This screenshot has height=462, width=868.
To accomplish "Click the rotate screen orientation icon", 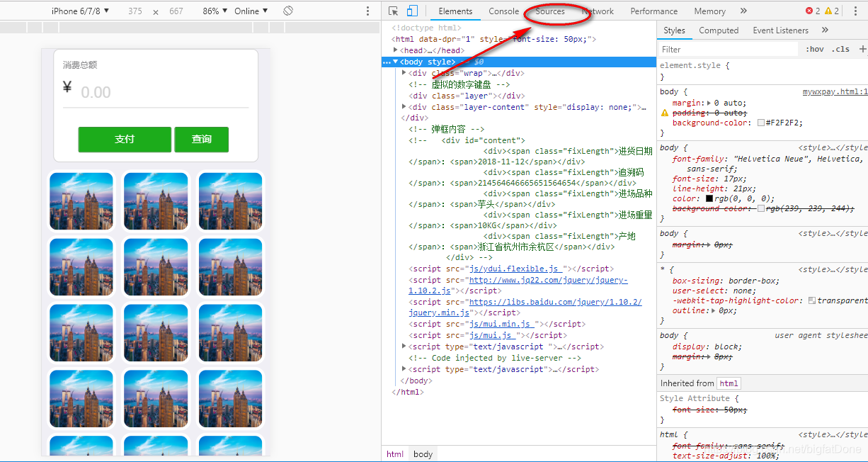I will click(288, 11).
